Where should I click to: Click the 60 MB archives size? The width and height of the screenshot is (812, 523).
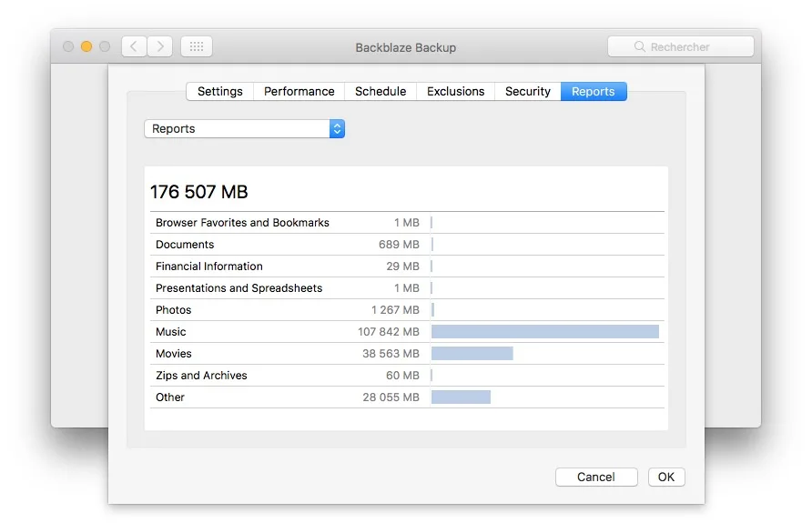(x=402, y=376)
